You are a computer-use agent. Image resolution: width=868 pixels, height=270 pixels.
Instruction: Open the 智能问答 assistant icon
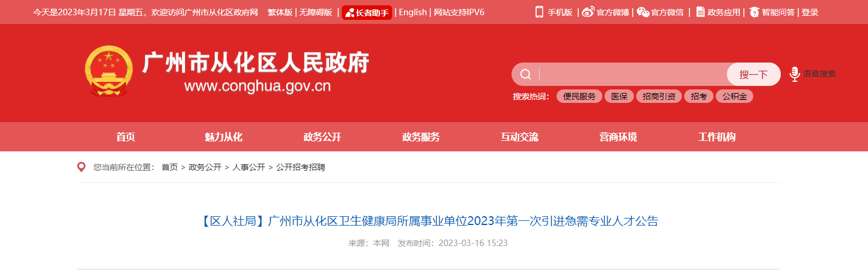(754, 12)
